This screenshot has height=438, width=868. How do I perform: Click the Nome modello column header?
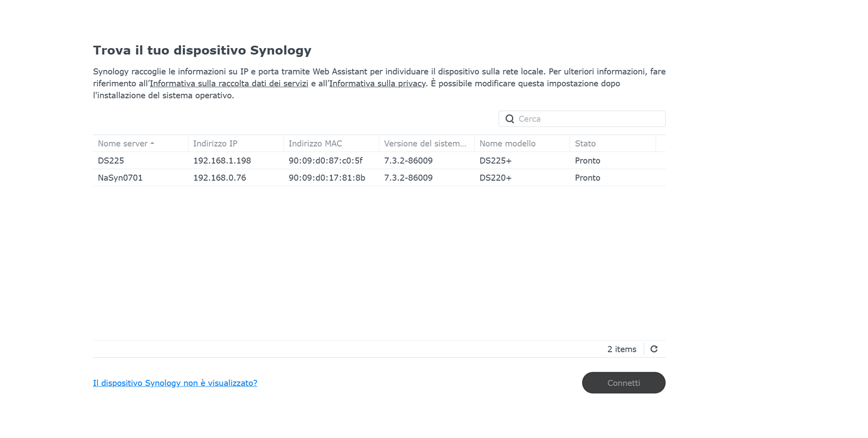(522, 143)
